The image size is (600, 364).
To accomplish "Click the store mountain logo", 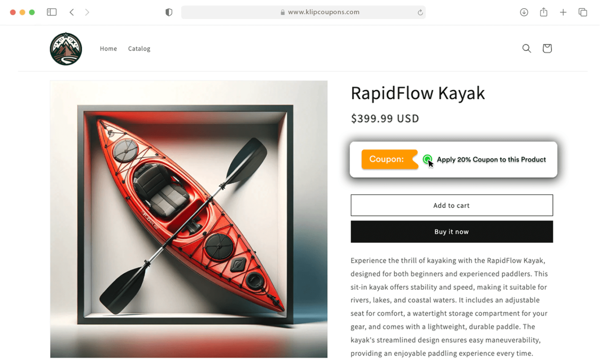I will 66,48.
